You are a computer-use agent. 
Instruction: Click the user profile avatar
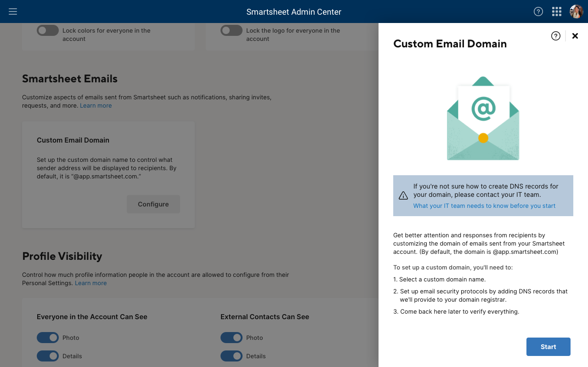[577, 11]
